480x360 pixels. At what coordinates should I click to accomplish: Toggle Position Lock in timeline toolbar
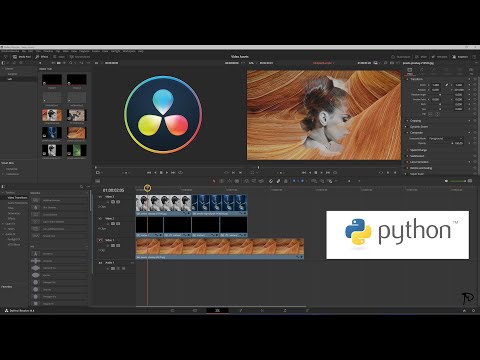(286, 181)
